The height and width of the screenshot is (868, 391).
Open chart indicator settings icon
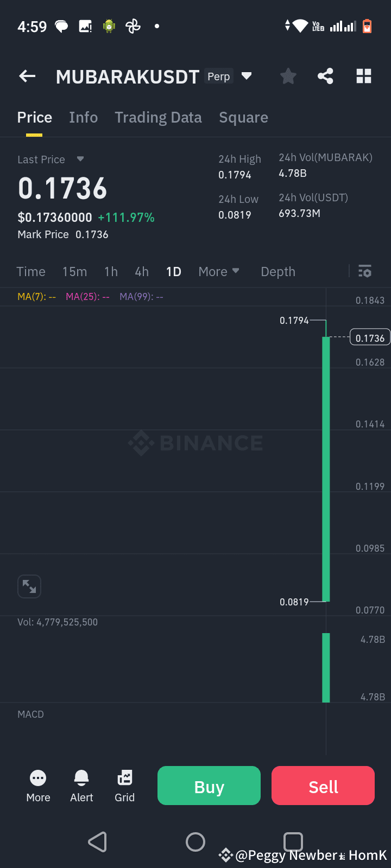click(365, 271)
